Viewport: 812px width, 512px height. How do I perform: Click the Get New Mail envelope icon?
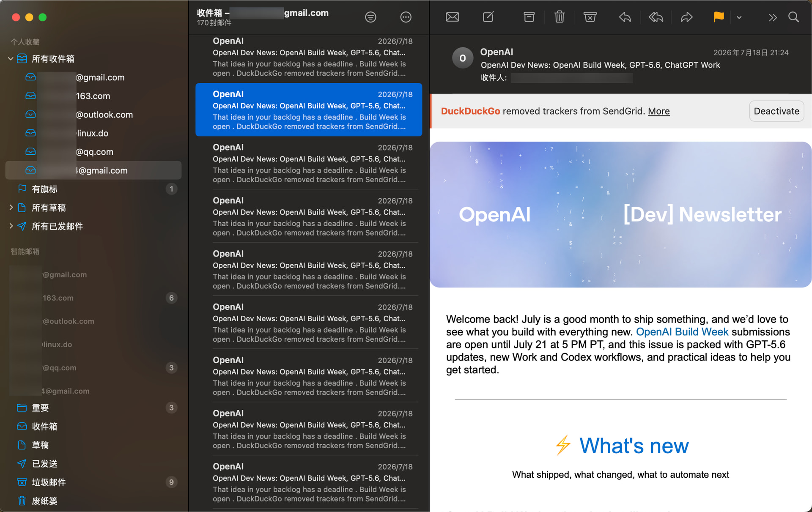452,17
